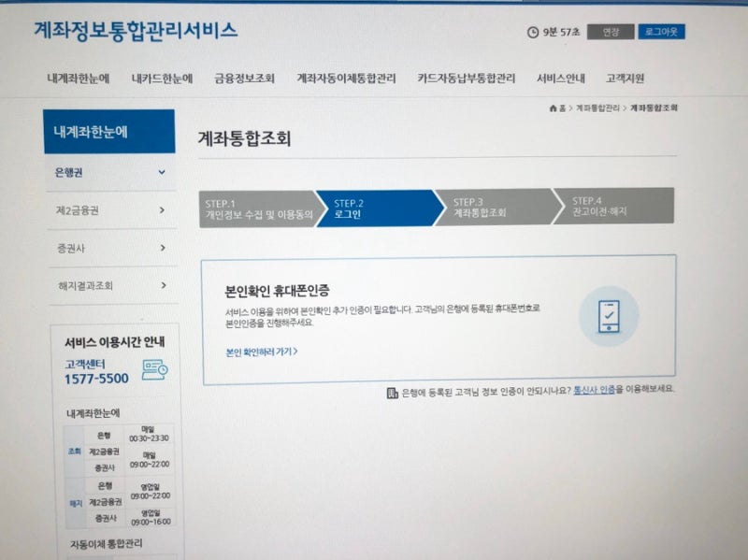Click the 서비스 이용시간 안내 heading
This screenshot has height=560, width=748.
coord(115,342)
